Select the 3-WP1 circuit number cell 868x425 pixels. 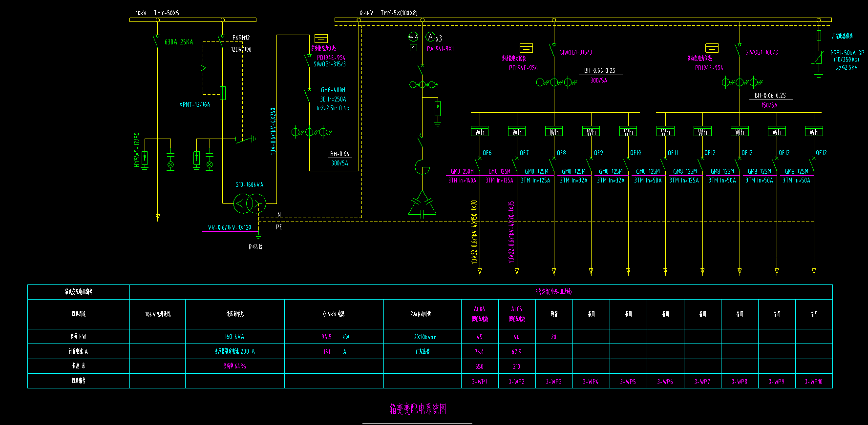click(x=479, y=382)
